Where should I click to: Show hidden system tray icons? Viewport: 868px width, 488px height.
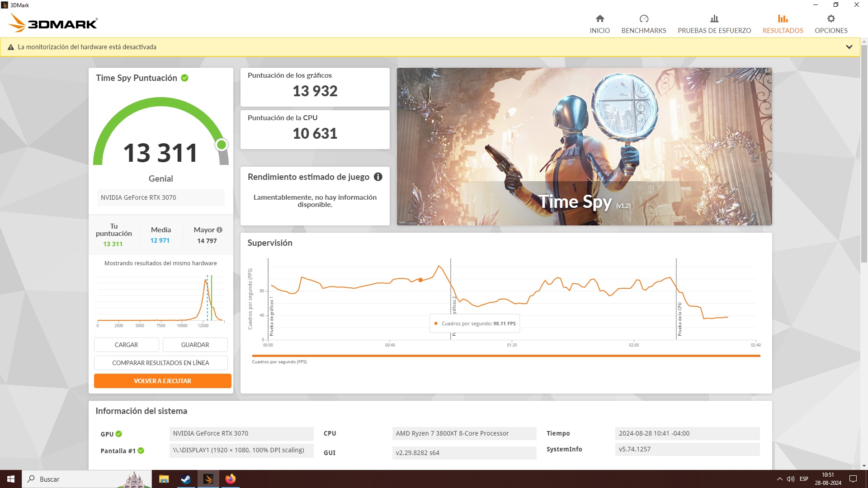tap(779, 479)
